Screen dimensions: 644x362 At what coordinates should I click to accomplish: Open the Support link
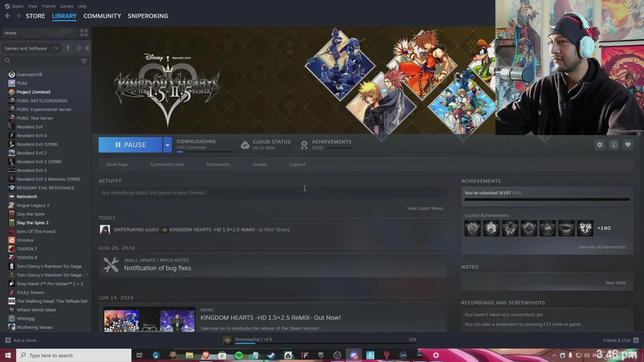297,164
